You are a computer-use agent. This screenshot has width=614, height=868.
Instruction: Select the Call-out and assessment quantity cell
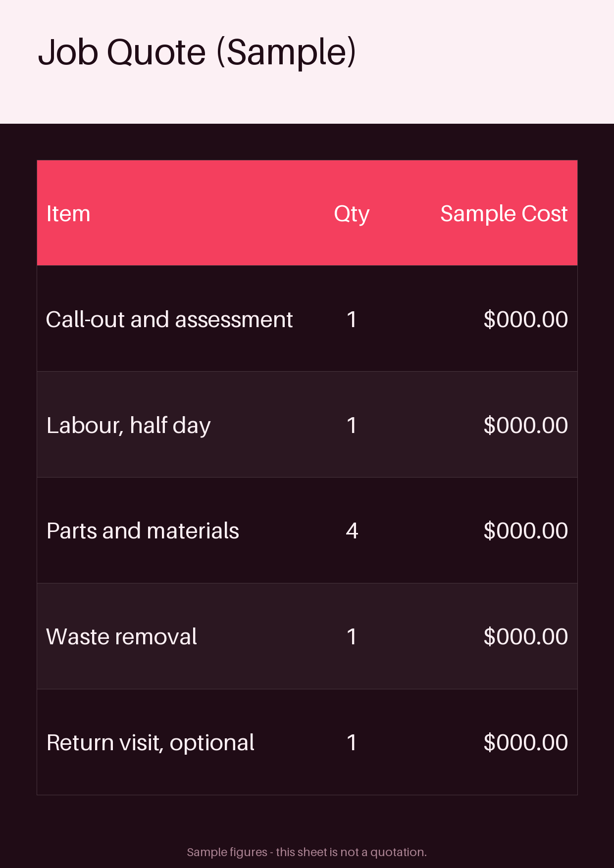[352, 319]
